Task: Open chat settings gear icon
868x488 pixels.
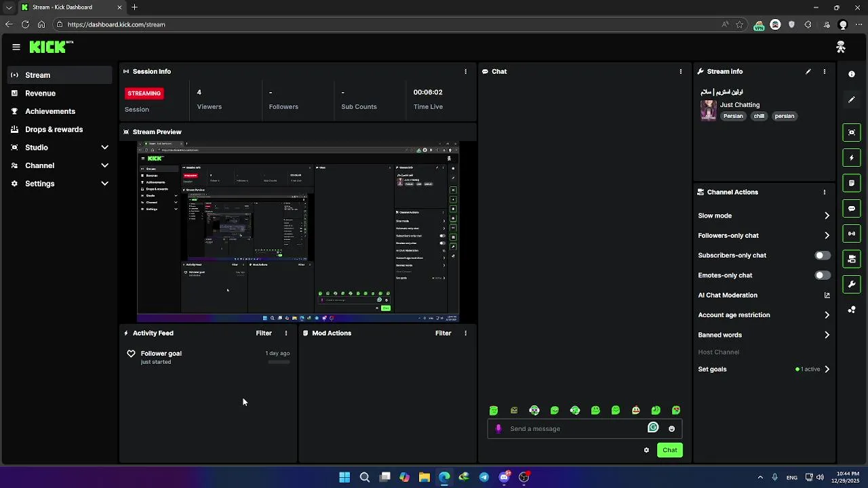Action: pos(646,450)
